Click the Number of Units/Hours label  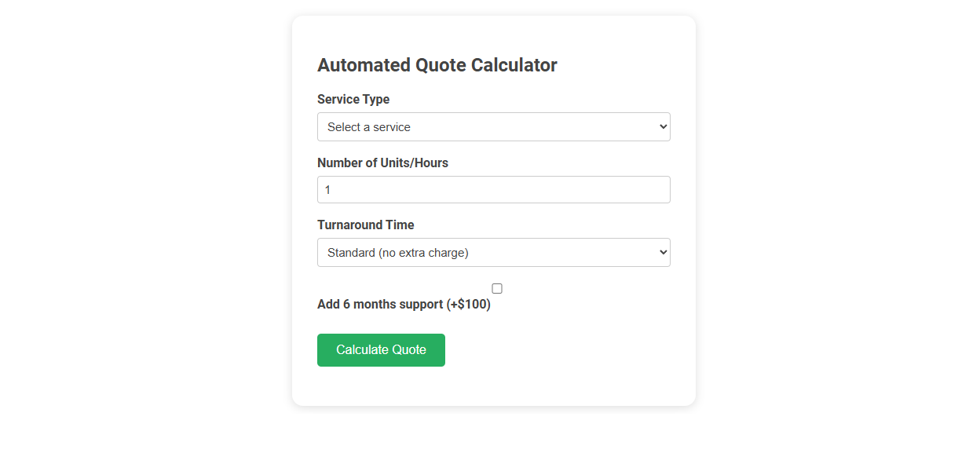tap(382, 163)
